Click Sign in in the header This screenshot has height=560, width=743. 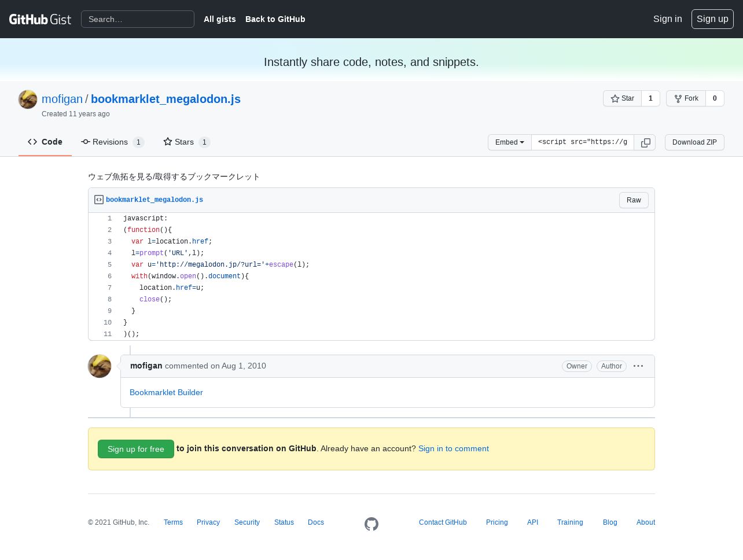667,19
